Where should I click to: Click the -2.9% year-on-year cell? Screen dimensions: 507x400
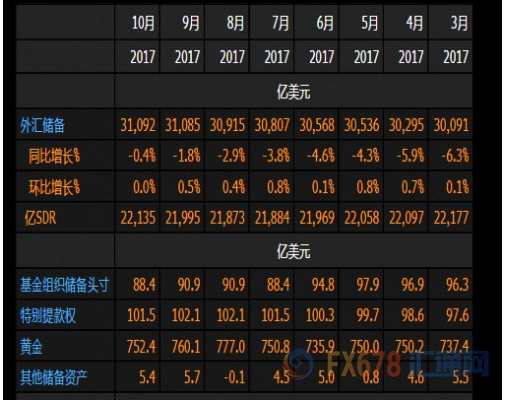click(x=231, y=156)
